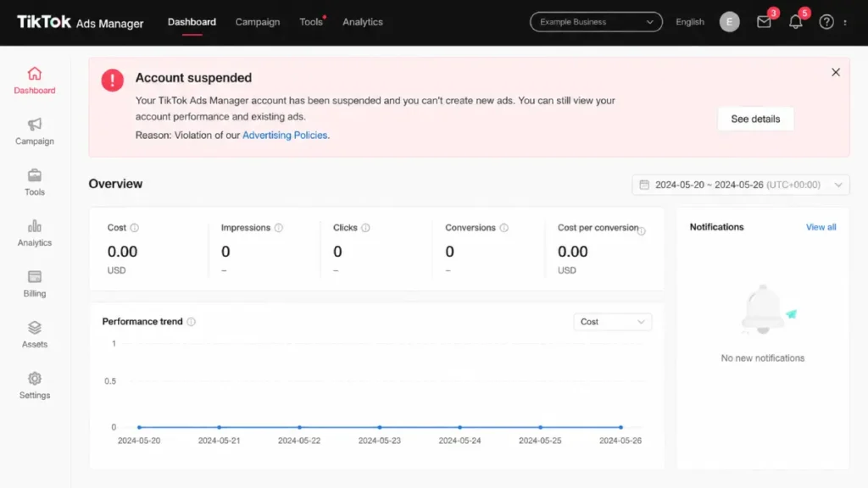The height and width of the screenshot is (488, 868).
Task: Switch to the Tools top tab
Action: pyautogui.click(x=311, y=22)
